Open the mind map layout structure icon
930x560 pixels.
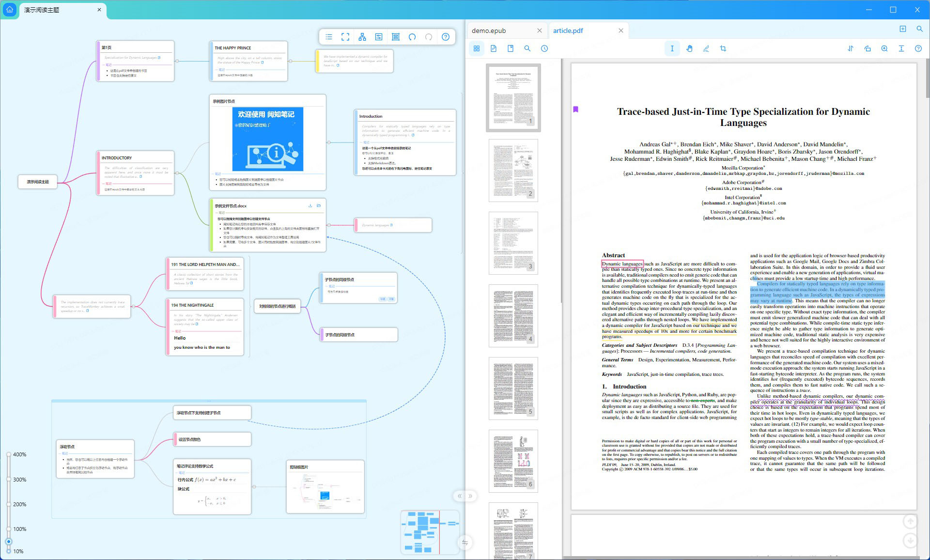(362, 37)
